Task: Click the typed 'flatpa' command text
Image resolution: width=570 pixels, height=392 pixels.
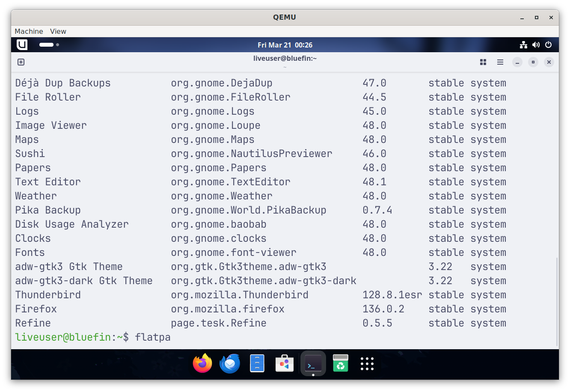Action: click(x=153, y=337)
